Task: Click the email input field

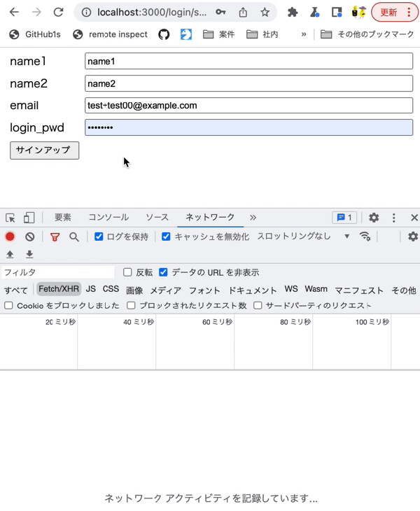Action: click(x=249, y=105)
